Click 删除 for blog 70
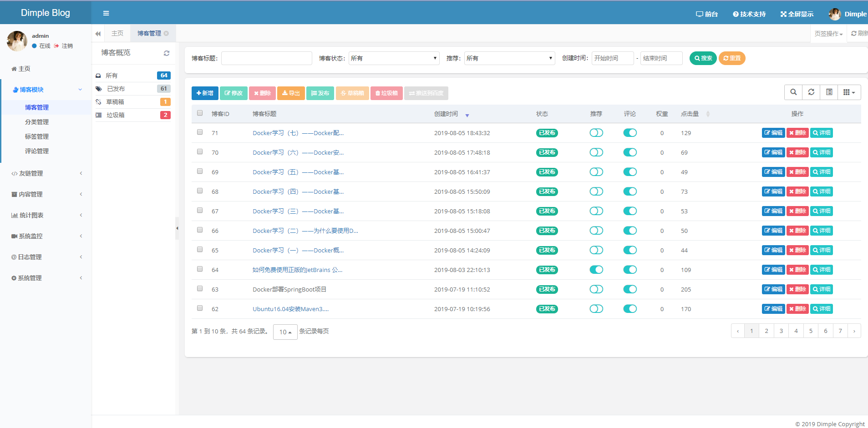 pos(797,152)
